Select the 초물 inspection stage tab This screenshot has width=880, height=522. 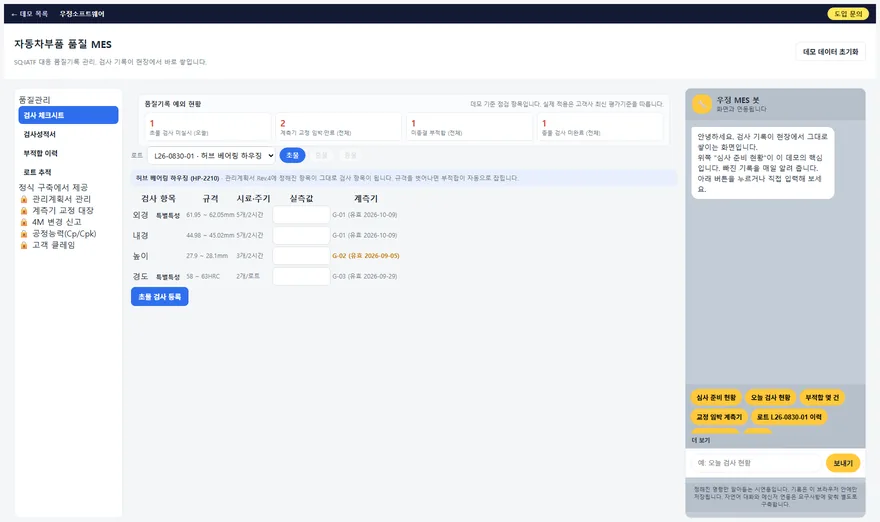coord(292,155)
